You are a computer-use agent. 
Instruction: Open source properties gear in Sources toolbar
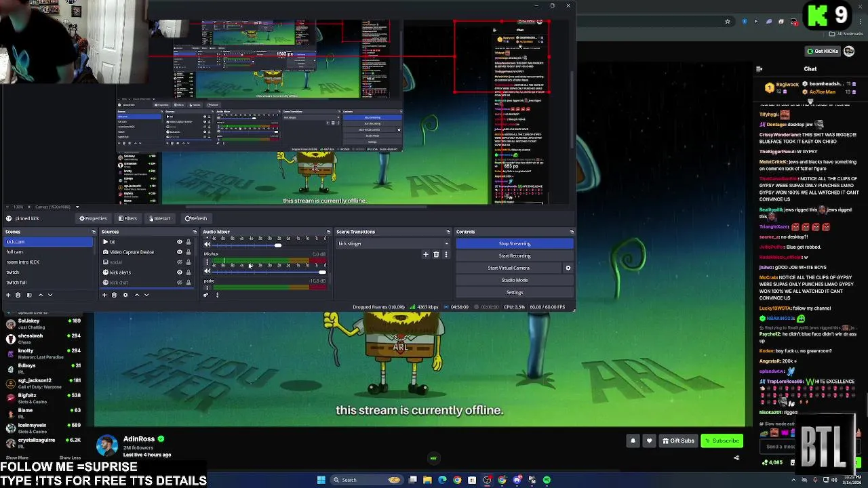click(125, 295)
